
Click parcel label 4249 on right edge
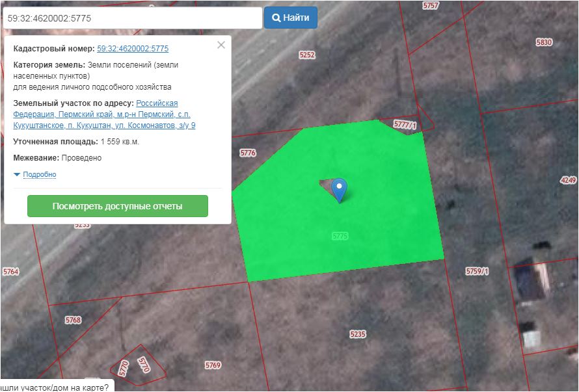pos(568,180)
